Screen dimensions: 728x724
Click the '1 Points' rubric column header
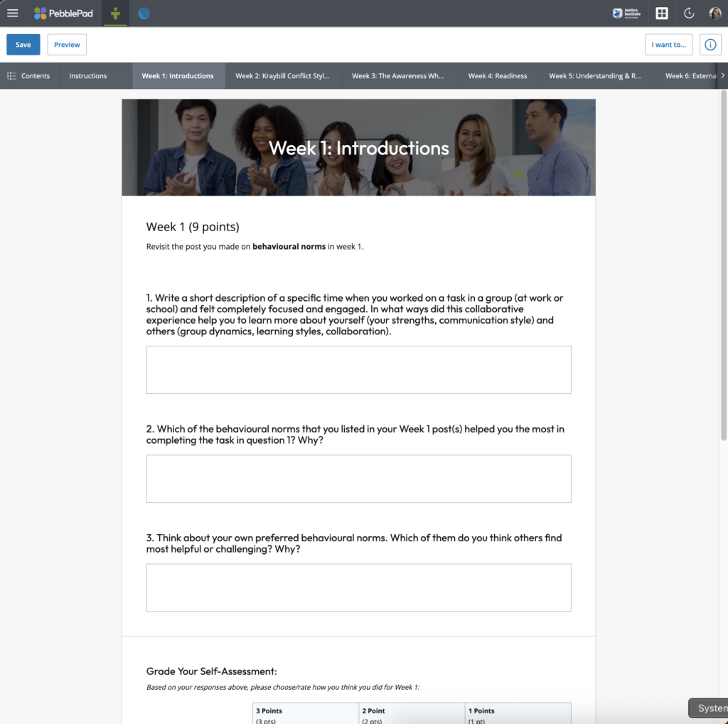[518, 714]
